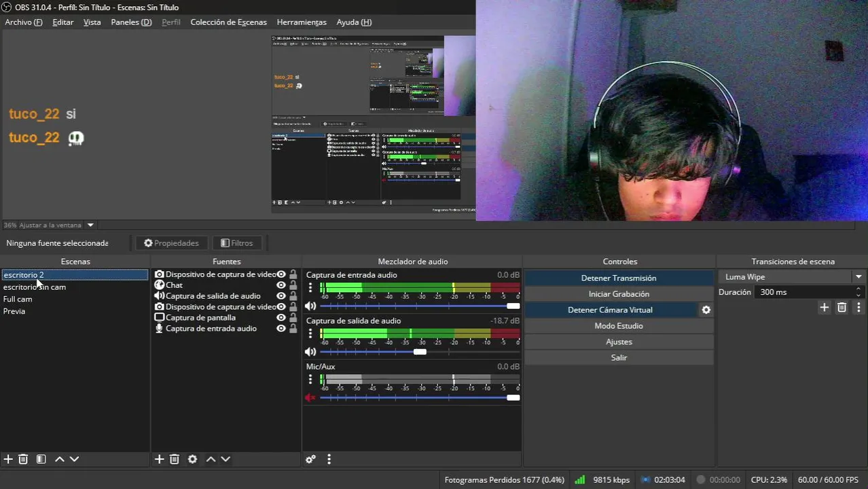Open three-dot menu for Captura de entrada audio
Viewport: 868px width, 489px height.
pyautogui.click(x=310, y=287)
